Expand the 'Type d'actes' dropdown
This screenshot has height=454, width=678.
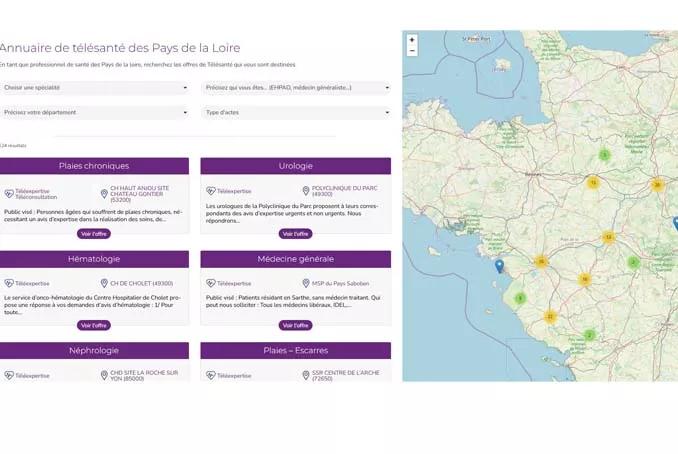coord(295,112)
